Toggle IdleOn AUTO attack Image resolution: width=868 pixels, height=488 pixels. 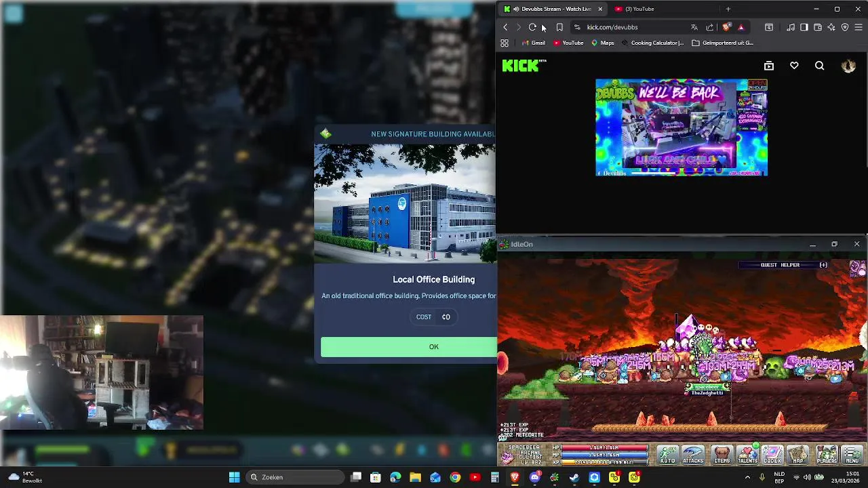tap(668, 454)
